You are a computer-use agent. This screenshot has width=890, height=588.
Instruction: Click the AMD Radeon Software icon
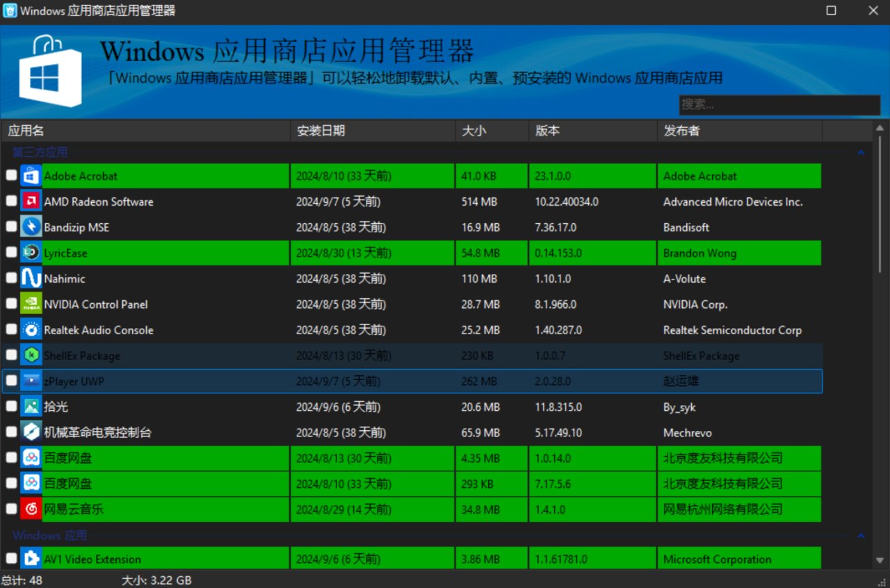pos(31,202)
